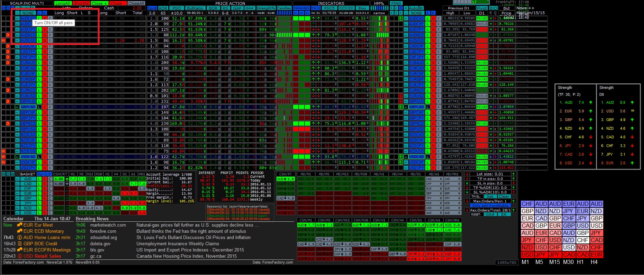Click the C close icon for GBPUSD in Lots list
Image resolution: width=644 pixels, height=275 pixels.
pyautogui.click(x=50, y=129)
